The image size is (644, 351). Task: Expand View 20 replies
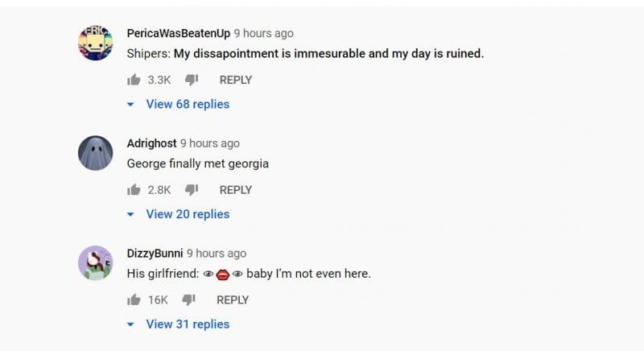187,214
